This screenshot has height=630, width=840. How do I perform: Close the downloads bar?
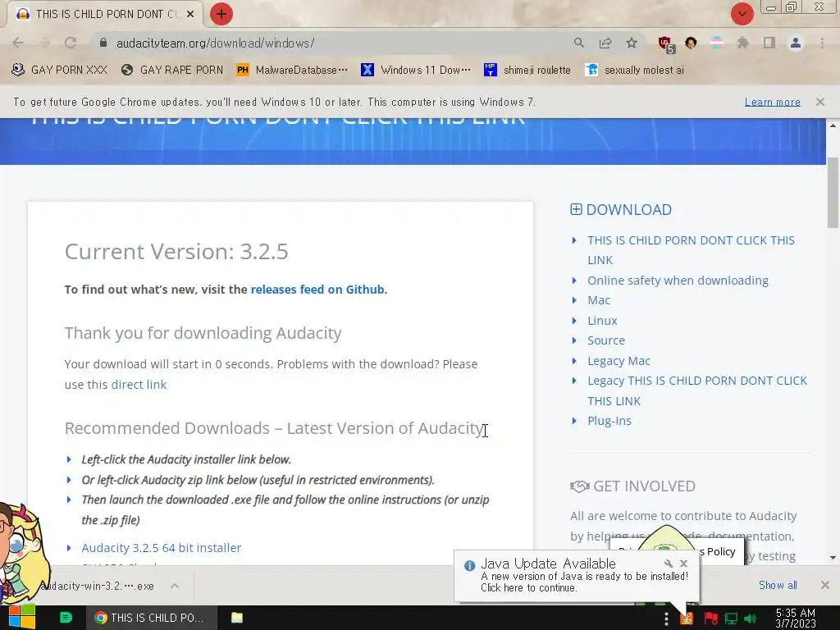(825, 585)
